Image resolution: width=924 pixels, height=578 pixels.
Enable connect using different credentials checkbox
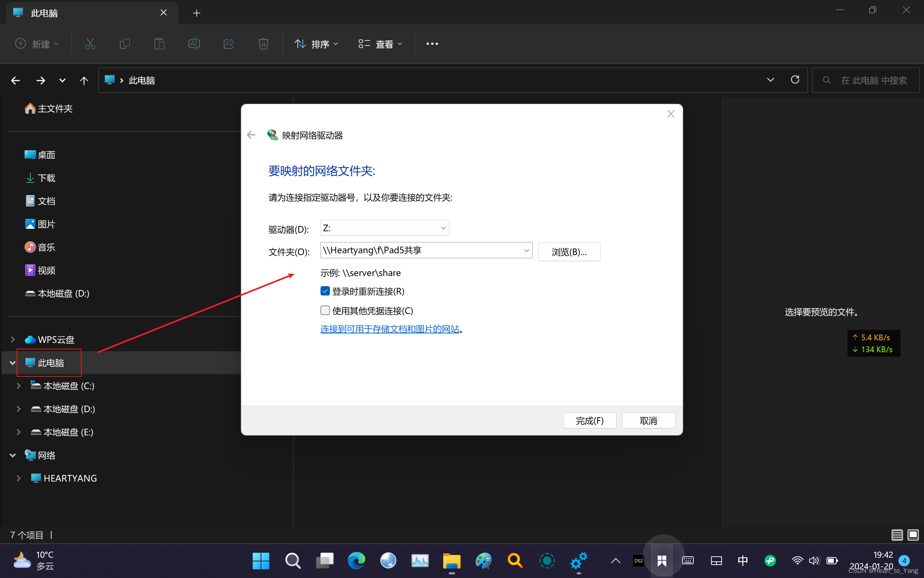(x=325, y=310)
